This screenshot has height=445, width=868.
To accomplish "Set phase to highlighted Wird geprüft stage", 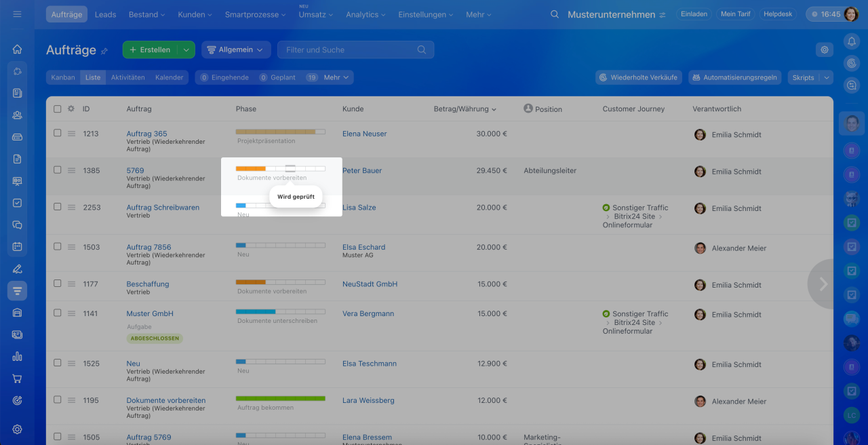I will click(290, 168).
